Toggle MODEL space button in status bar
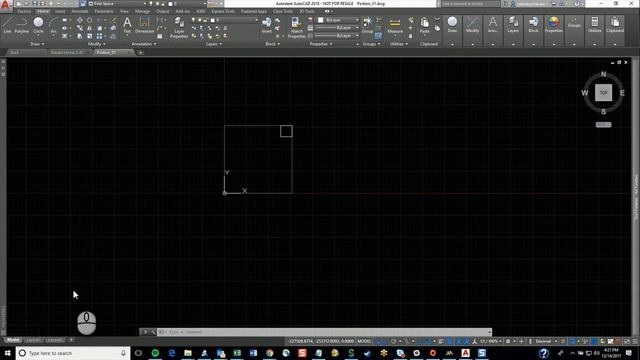The height and width of the screenshot is (360, 640). (x=364, y=341)
